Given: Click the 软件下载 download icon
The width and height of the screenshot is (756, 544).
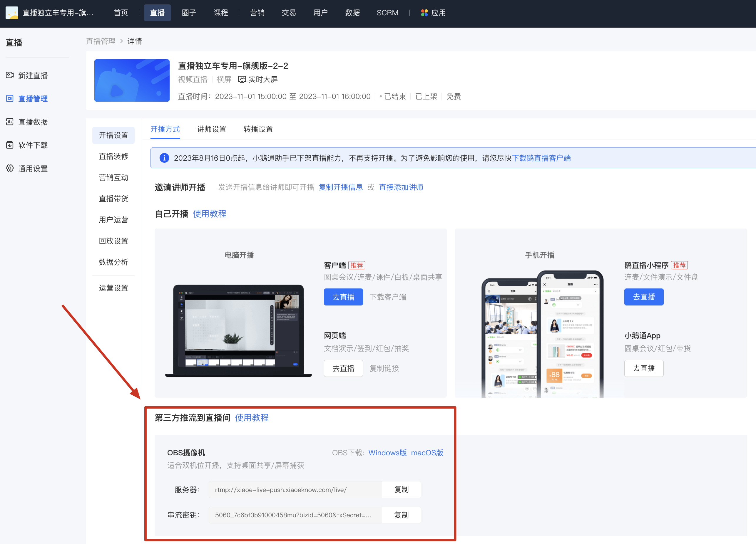Looking at the screenshot, I should [x=10, y=145].
